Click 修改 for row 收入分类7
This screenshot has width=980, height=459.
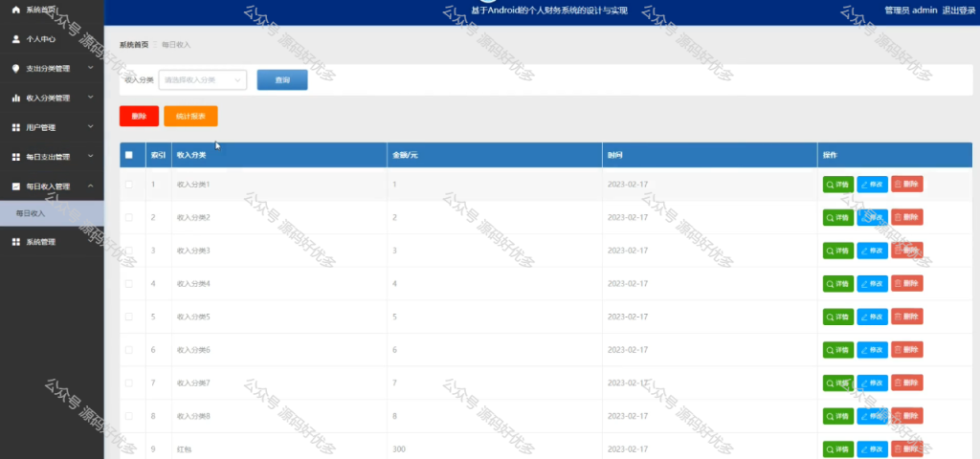point(873,382)
